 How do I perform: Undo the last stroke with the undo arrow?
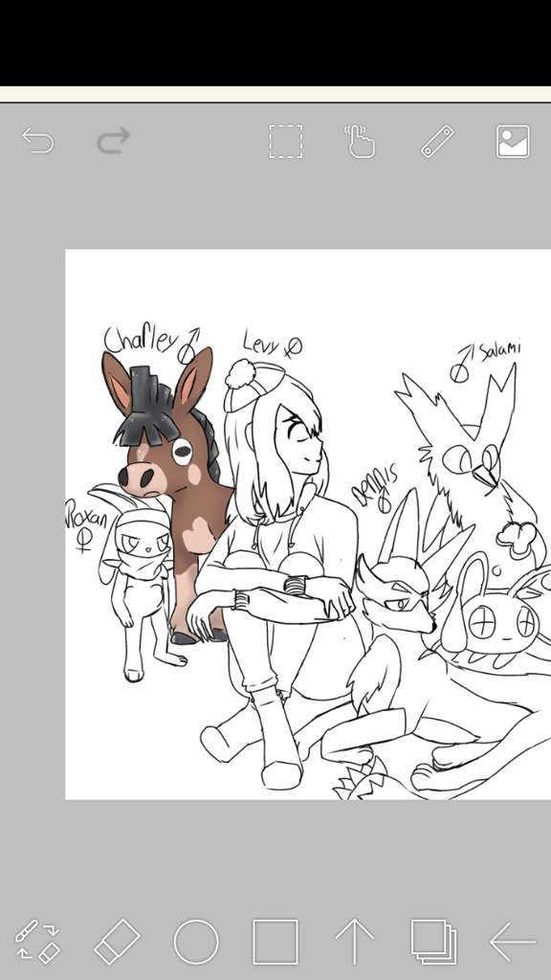pos(38,141)
